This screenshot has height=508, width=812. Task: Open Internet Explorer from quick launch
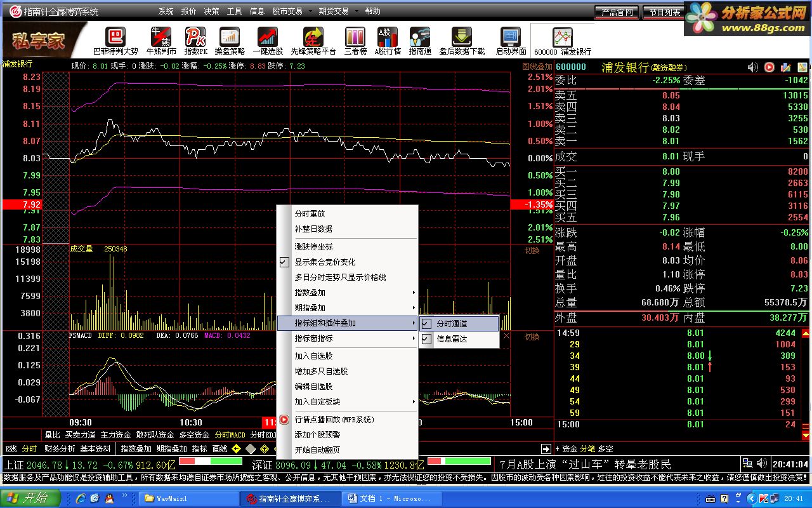81,498
